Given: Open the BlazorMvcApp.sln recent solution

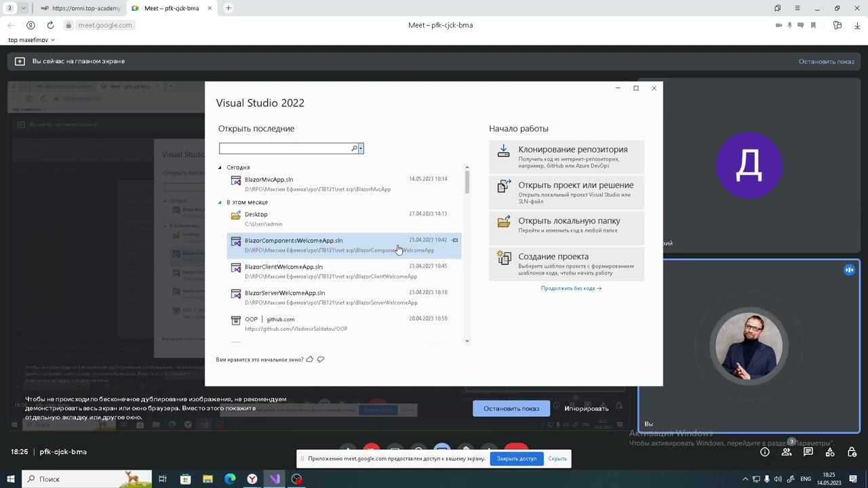Looking at the screenshot, I should [x=344, y=184].
